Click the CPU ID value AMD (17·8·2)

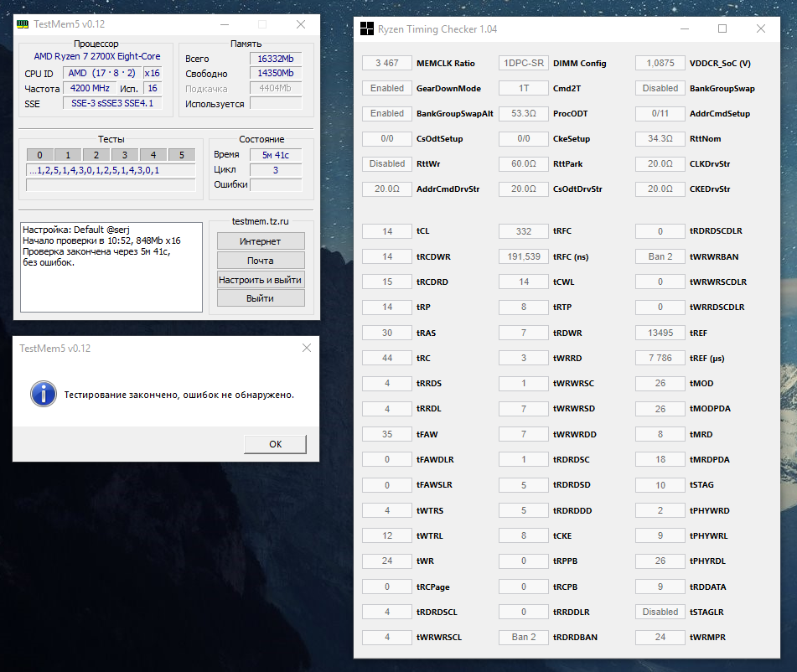(102, 73)
